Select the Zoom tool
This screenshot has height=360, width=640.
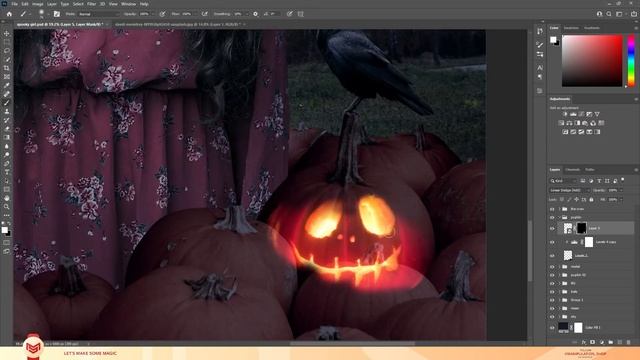(x=7, y=207)
